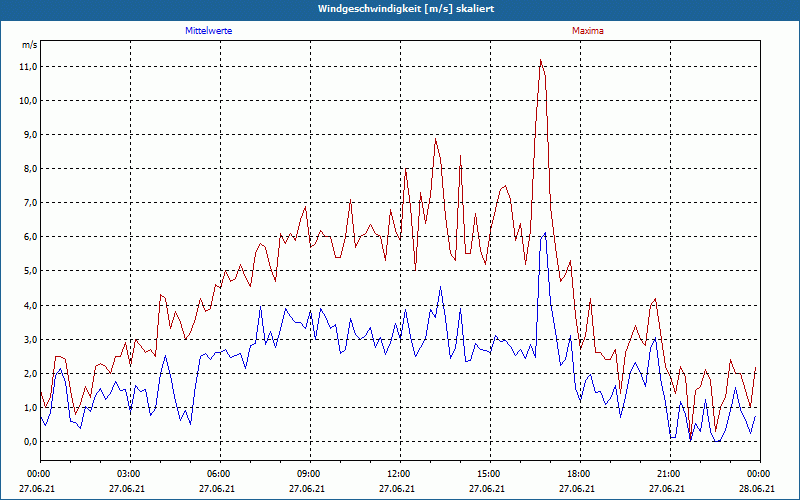The width and height of the screenshot is (800, 500).
Task: Select the blue Mittelwerte legend label
Action: pyautogui.click(x=209, y=31)
